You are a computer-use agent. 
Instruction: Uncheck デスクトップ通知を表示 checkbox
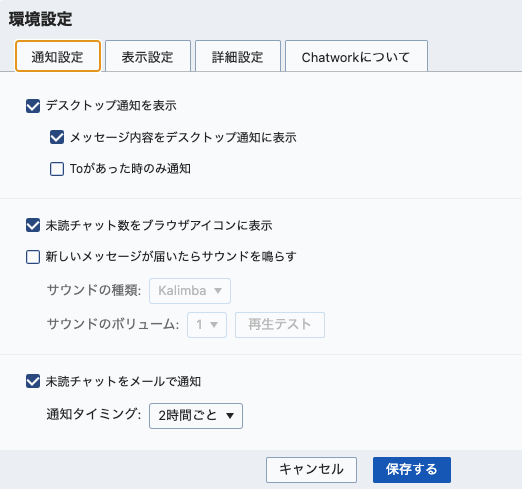(33, 106)
